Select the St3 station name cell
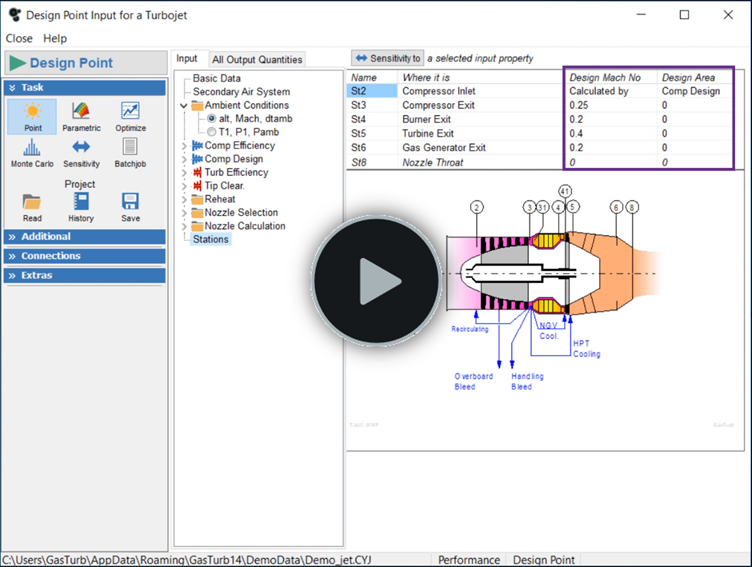This screenshot has width=752, height=567. (x=372, y=105)
